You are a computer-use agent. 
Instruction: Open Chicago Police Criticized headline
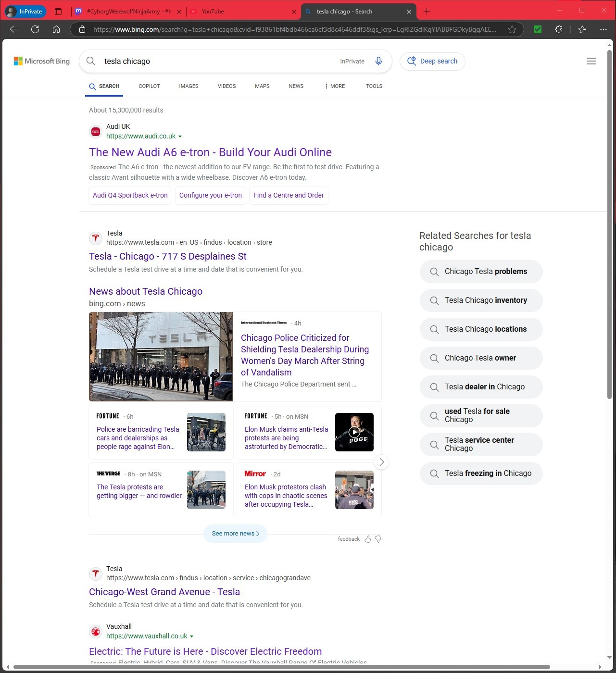[x=305, y=355]
